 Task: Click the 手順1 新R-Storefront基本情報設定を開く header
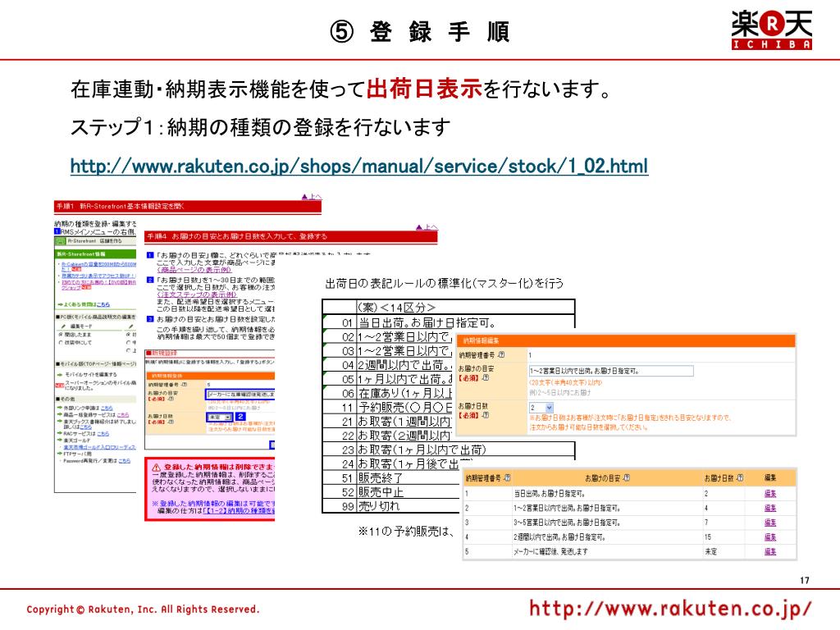tap(188, 206)
